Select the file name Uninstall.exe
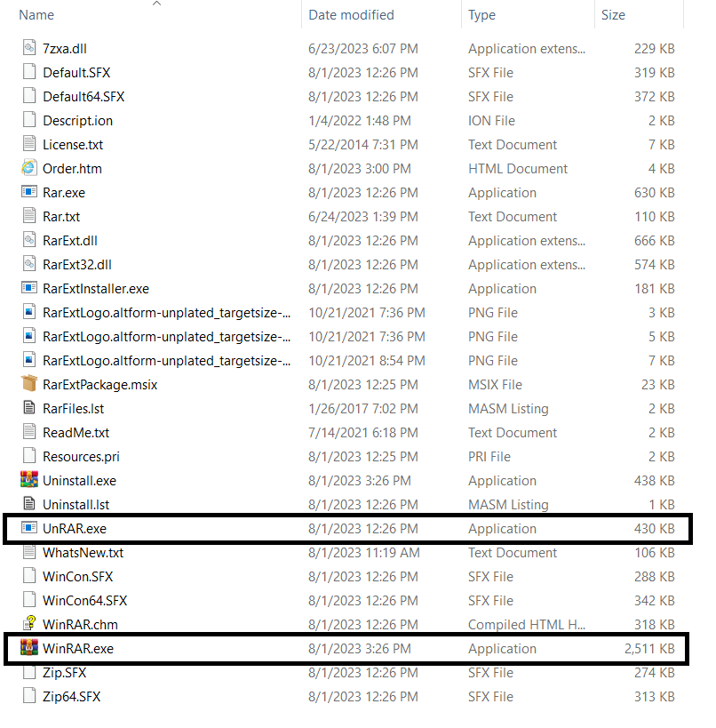Image resolution: width=716 pixels, height=728 pixels. [79, 481]
